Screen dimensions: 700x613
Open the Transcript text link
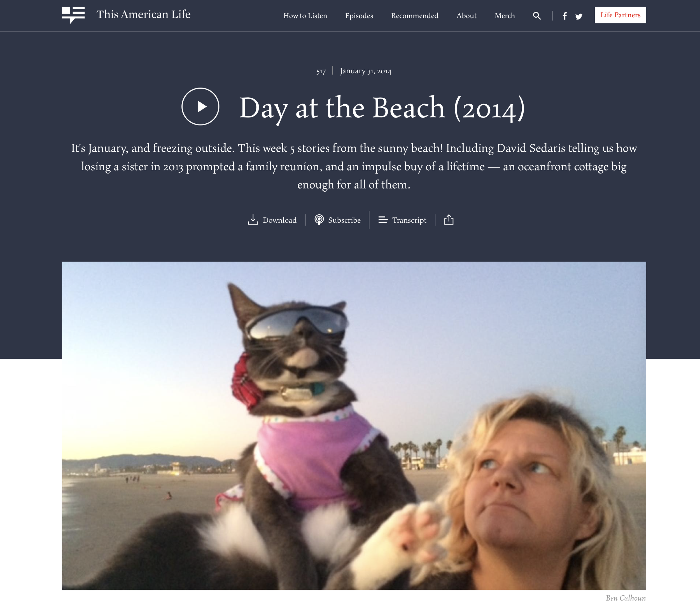tap(409, 220)
